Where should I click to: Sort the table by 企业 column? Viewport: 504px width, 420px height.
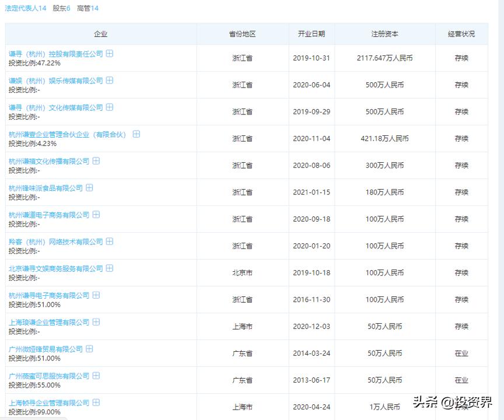(x=100, y=33)
